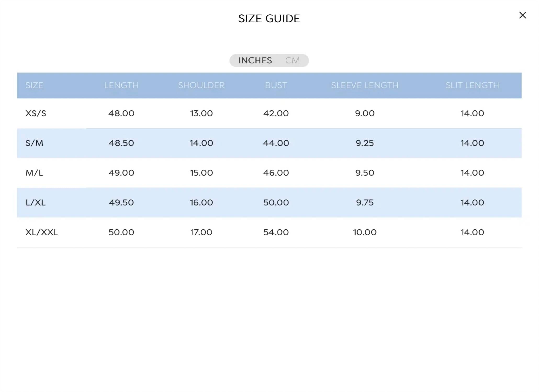Click the SIZE GUIDE title
This screenshot has height=392, width=539.
click(269, 19)
